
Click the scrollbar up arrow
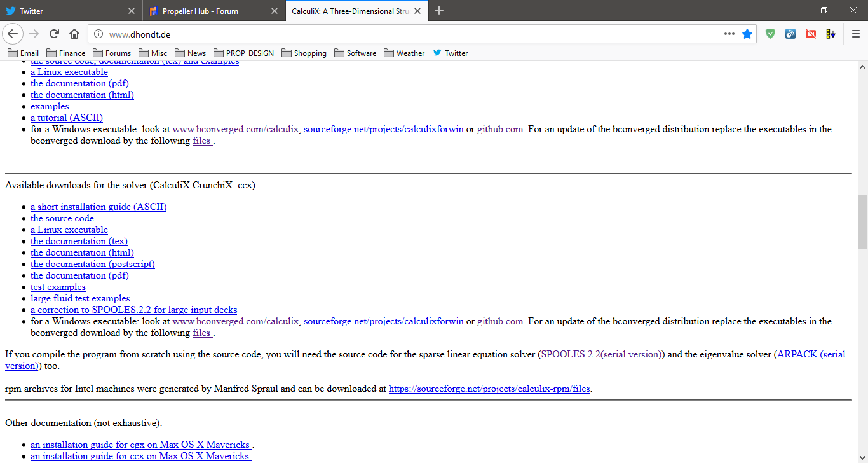(862, 67)
